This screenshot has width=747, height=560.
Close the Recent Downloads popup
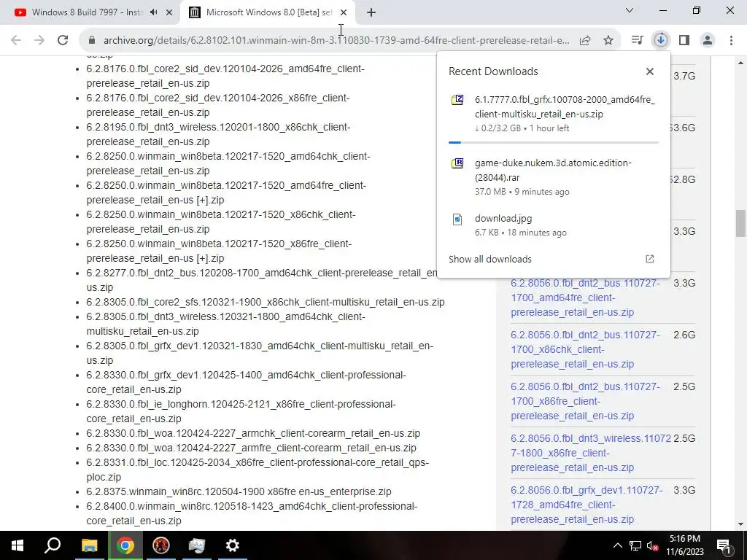coord(650,71)
